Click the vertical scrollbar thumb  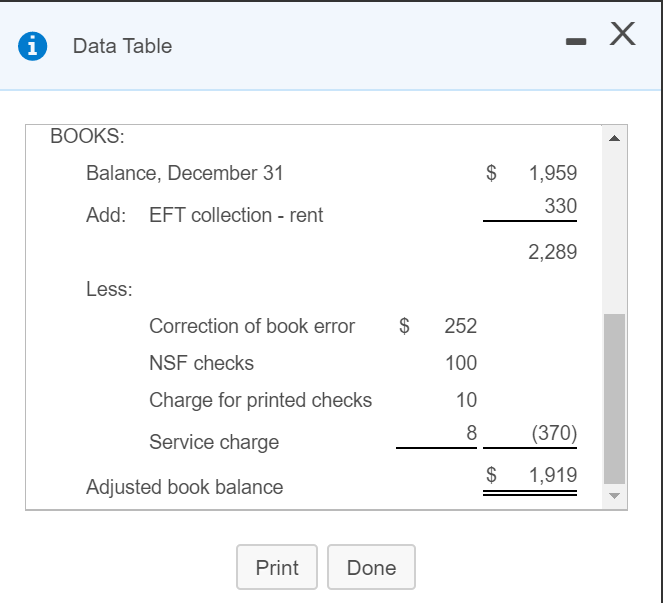pos(614,398)
